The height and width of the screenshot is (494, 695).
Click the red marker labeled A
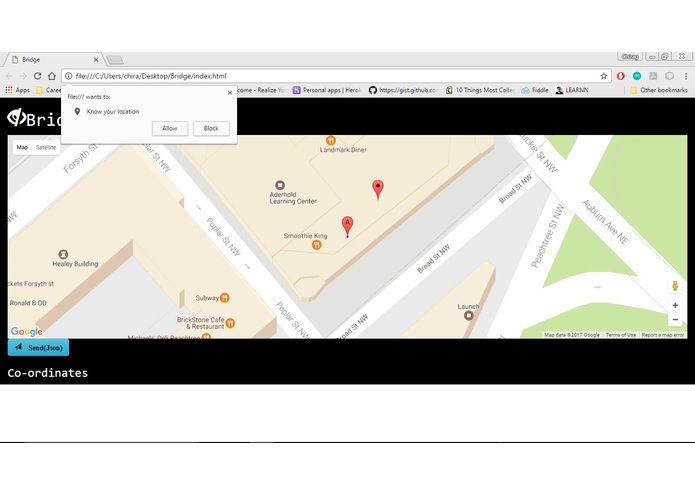click(x=348, y=226)
